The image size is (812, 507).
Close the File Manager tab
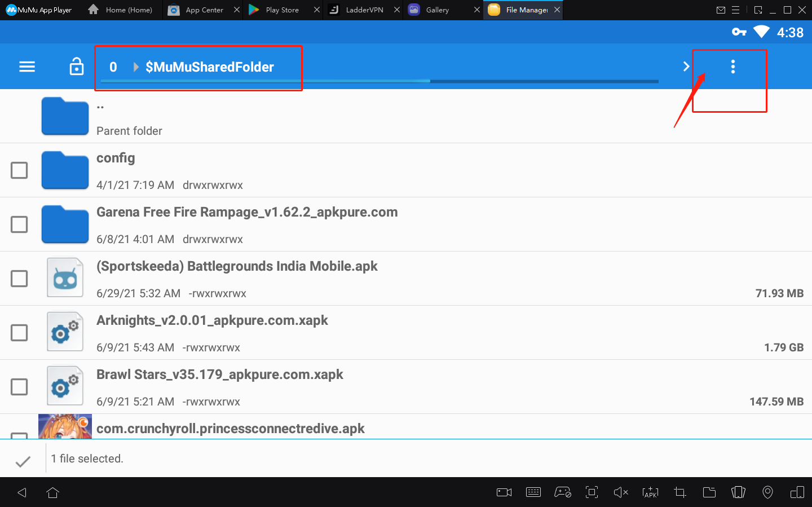coord(557,10)
